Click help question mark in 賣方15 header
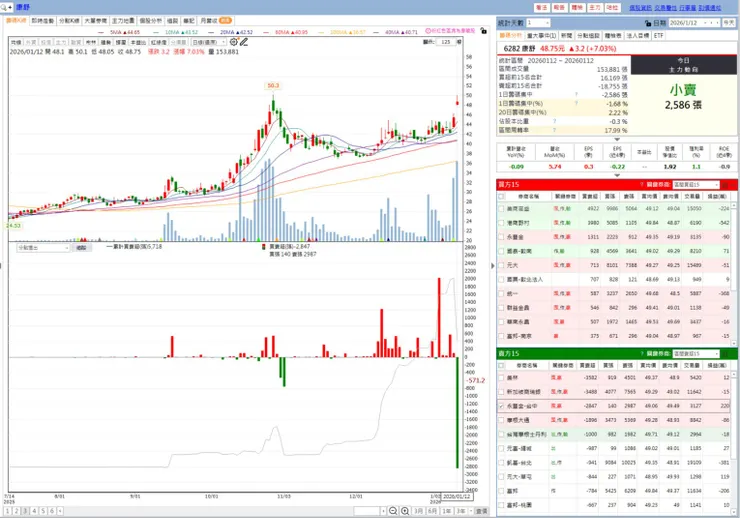 pos(642,353)
